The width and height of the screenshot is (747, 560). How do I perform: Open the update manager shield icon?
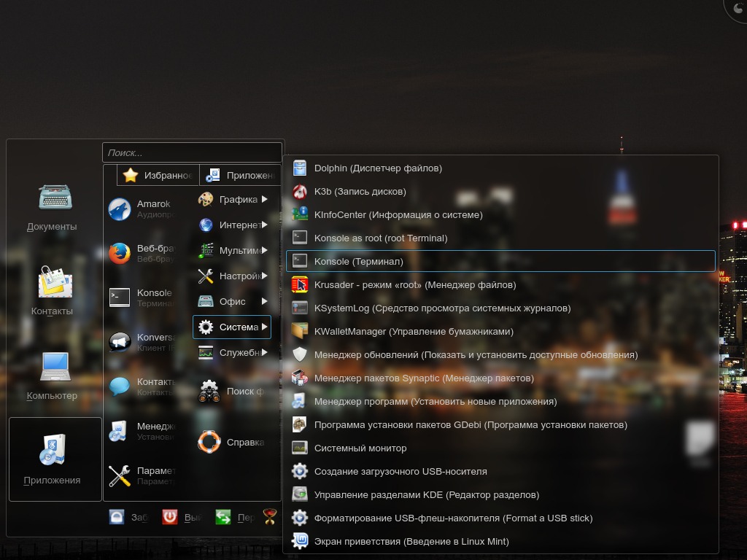(300, 355)
